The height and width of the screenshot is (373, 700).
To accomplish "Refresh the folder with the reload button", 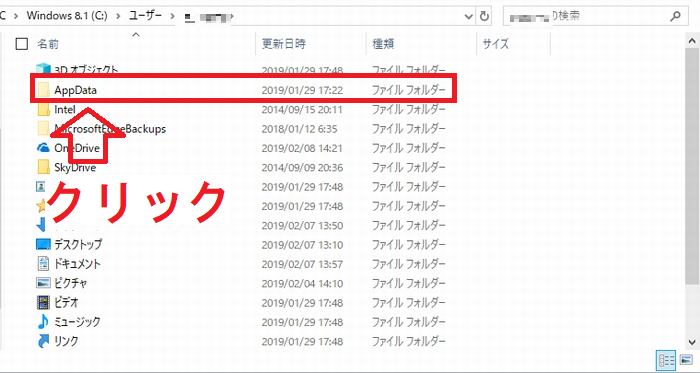I will point(484,17).
